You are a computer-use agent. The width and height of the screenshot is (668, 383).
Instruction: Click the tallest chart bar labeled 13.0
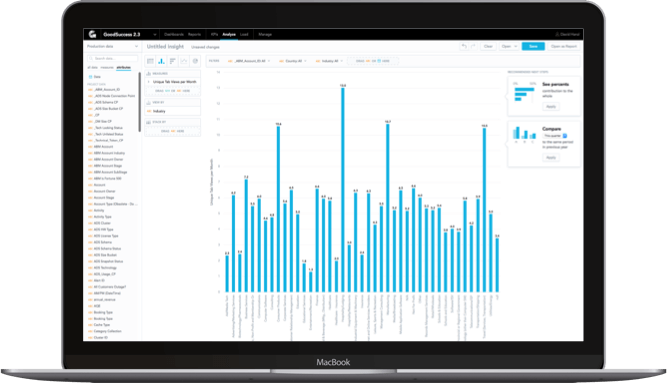click(x=343, y=190)
